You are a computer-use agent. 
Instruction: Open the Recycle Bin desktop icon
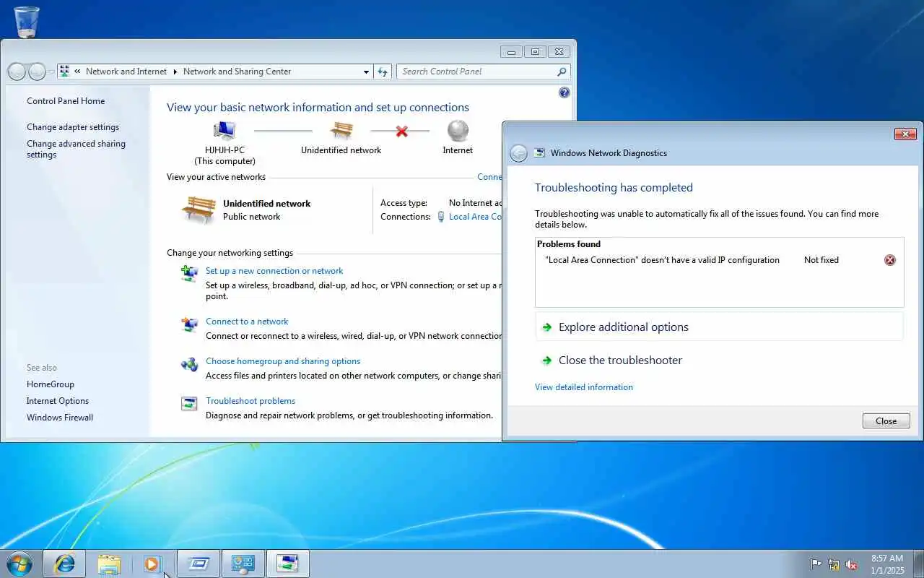point(27,21)
